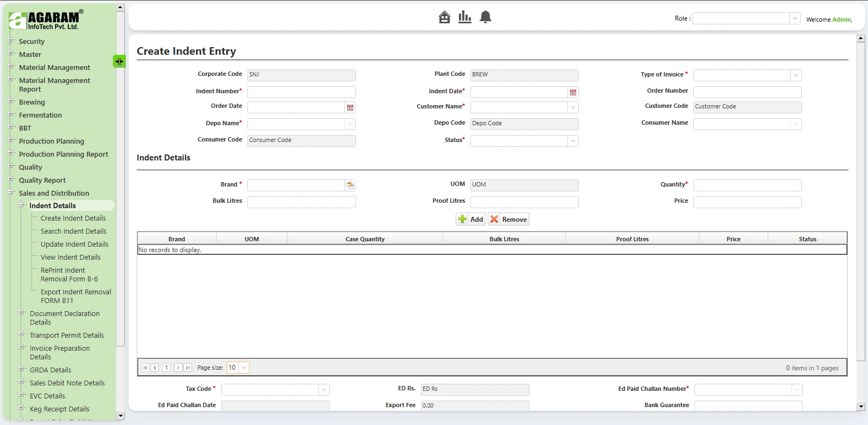Click the Remove button
This screenshot has width=868, height=425.
tap(508, 219)
